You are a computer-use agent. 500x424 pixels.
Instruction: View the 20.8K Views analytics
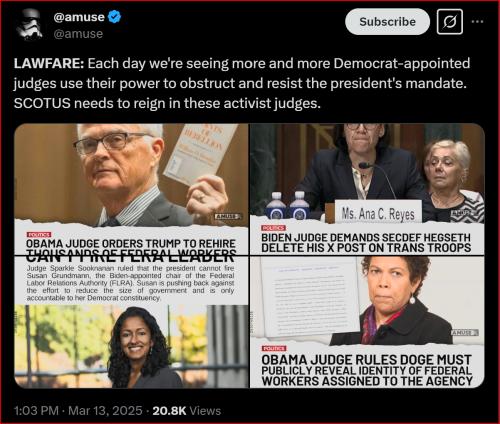(187, 411)
